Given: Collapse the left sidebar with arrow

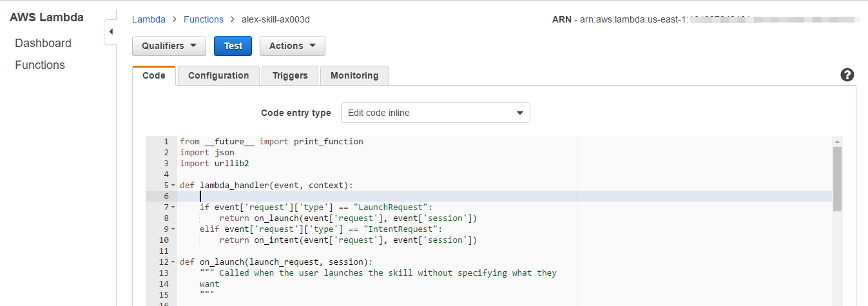Looking at the screenshot, I should coord(110,32).
